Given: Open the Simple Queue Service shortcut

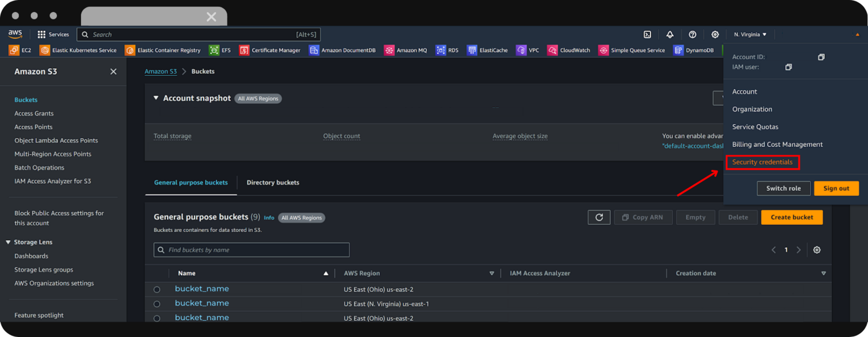Looking at the screenshot, I should coord(631,50).
